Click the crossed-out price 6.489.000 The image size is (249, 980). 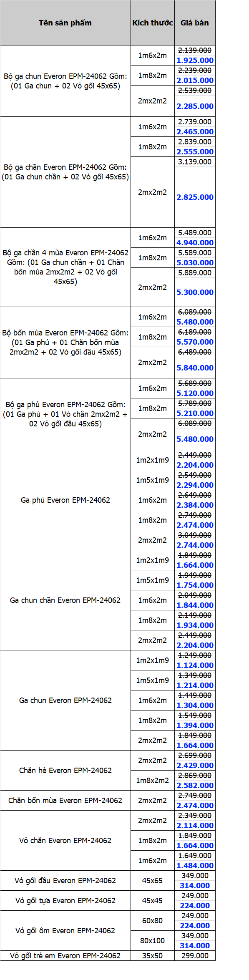tap(195, 352)
